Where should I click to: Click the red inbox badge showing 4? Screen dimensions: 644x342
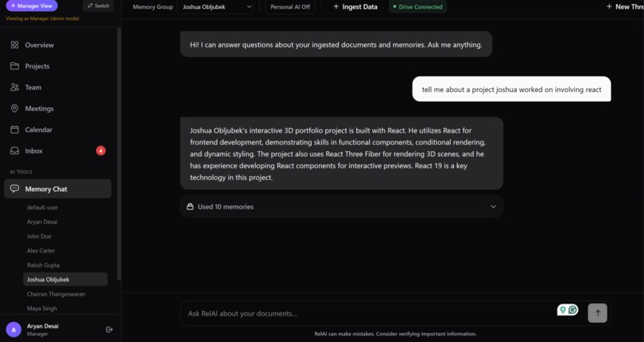point(101,151)
